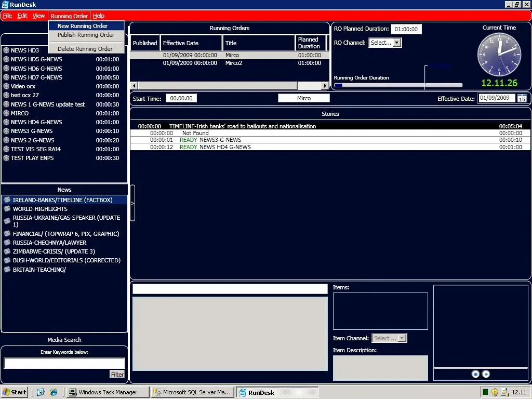Click the Filter button
Image resolution: width=532 pixels, height=399 pixels.
[117, 374]
